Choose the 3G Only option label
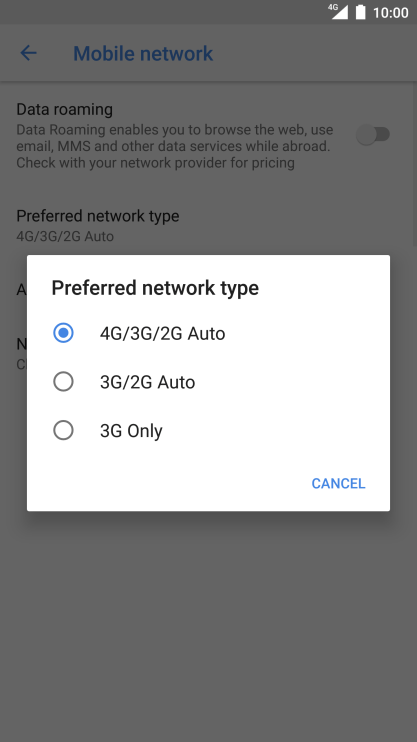Screen dimensions: 417x742 click(x=131, y=431)
